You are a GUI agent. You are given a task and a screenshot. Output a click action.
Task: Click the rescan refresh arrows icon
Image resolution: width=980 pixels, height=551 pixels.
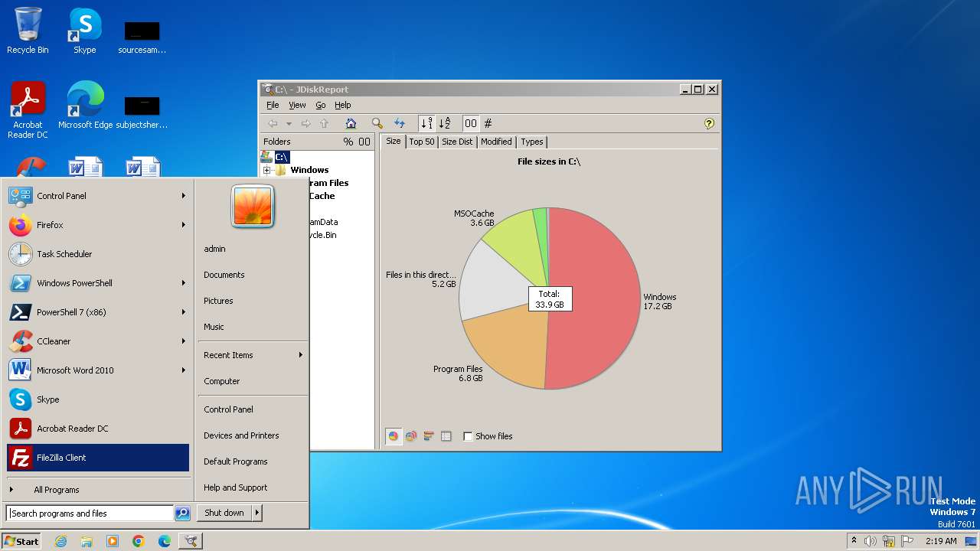399,123
